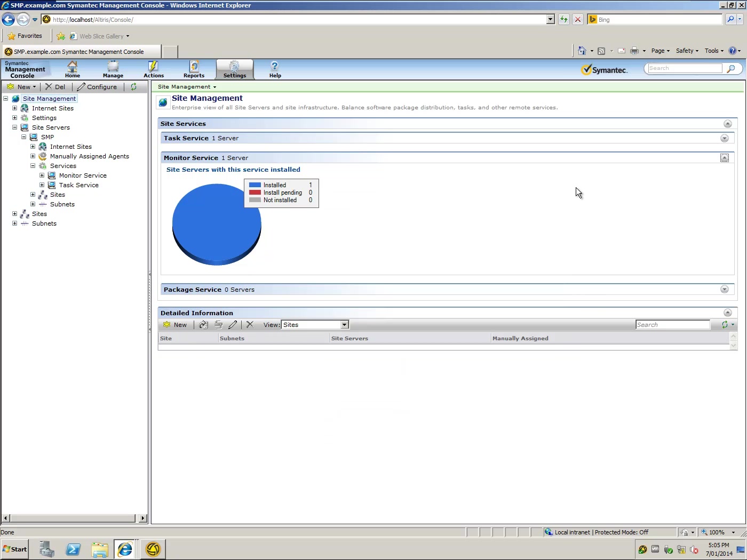747x560 pixels.
Task: Open the Settings menu icon
Action: pos(234,69)
